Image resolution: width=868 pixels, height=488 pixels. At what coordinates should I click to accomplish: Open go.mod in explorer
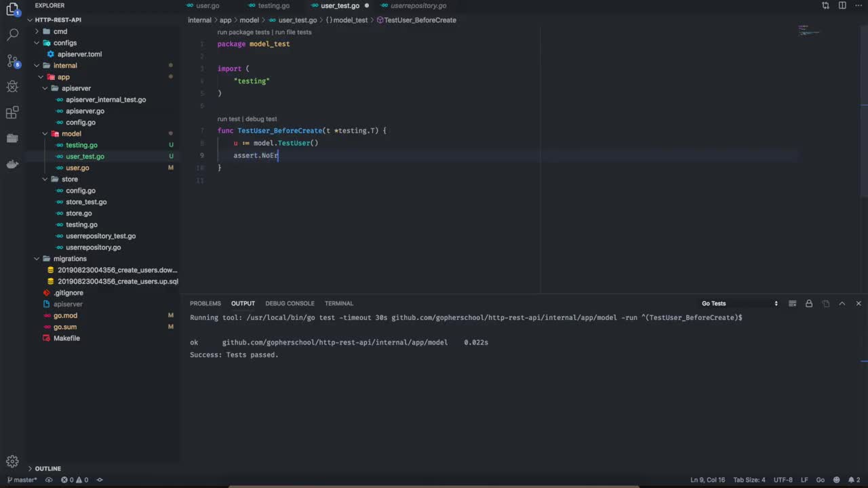(65, 316)
